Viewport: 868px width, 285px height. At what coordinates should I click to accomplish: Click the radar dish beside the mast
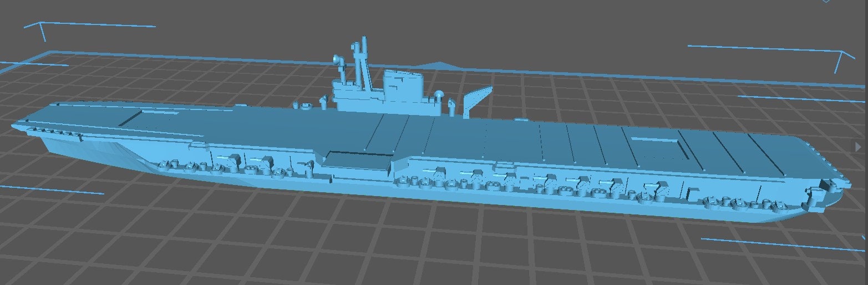tap(336, 60)
